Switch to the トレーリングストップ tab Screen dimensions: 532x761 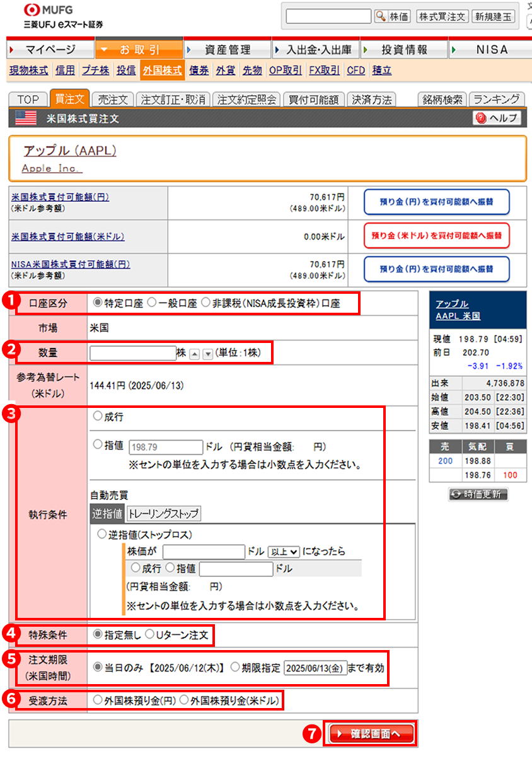pos(163,513)
